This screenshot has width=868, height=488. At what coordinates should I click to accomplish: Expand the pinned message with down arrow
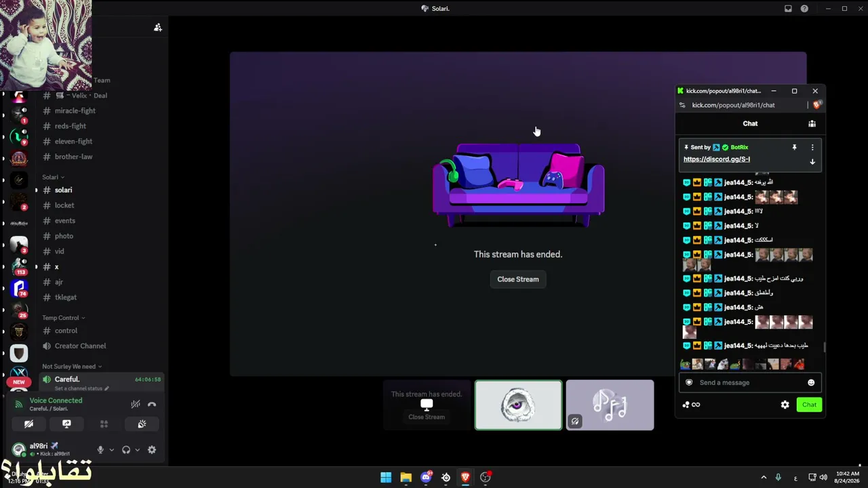click(812, 162)
